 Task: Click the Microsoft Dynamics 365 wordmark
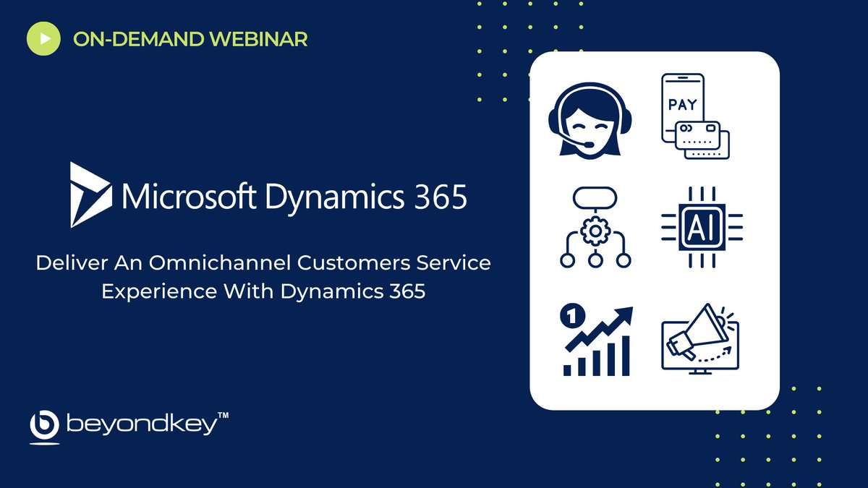click(x=294, y=198)
